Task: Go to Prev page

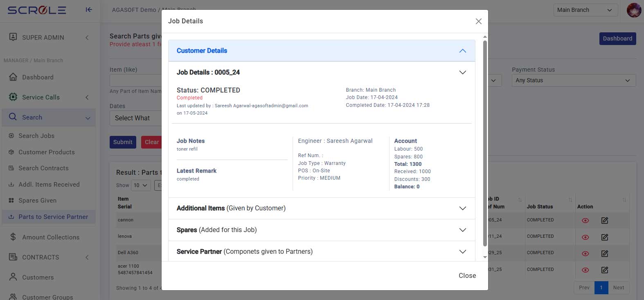Action: tap(584, 288)
